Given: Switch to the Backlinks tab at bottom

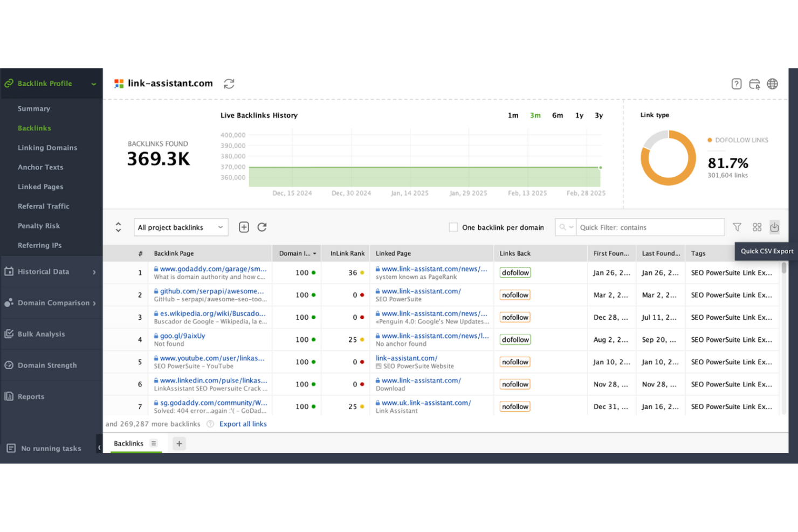Looking at the screenshot, I should pos(128,443).
